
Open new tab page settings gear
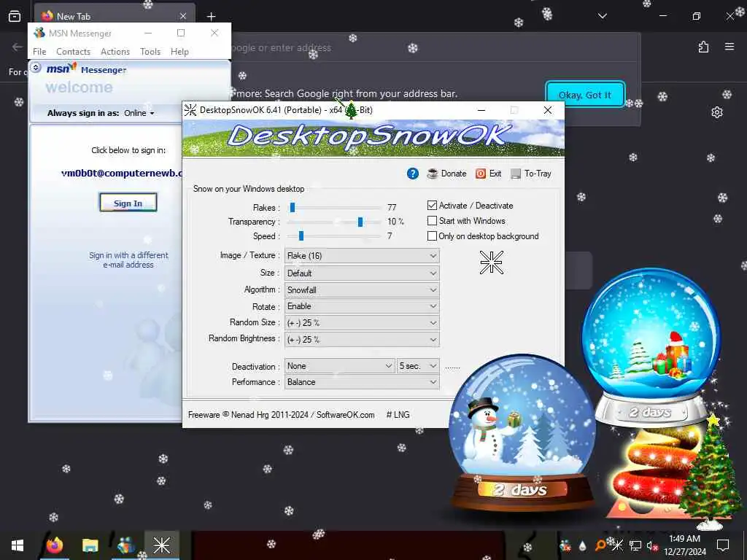(717, 112)
